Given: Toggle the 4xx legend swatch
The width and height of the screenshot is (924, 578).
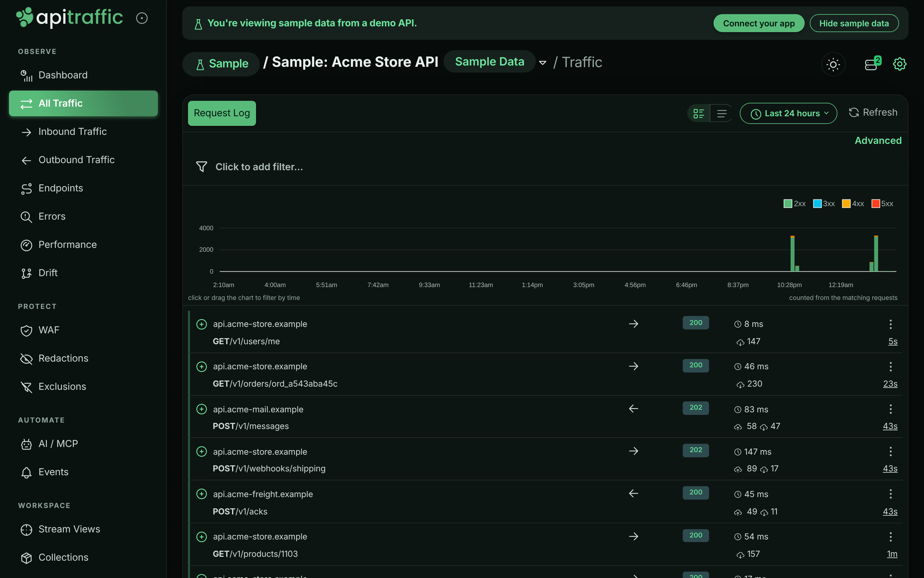Looking at the screenshot, I should coord(846,204).
